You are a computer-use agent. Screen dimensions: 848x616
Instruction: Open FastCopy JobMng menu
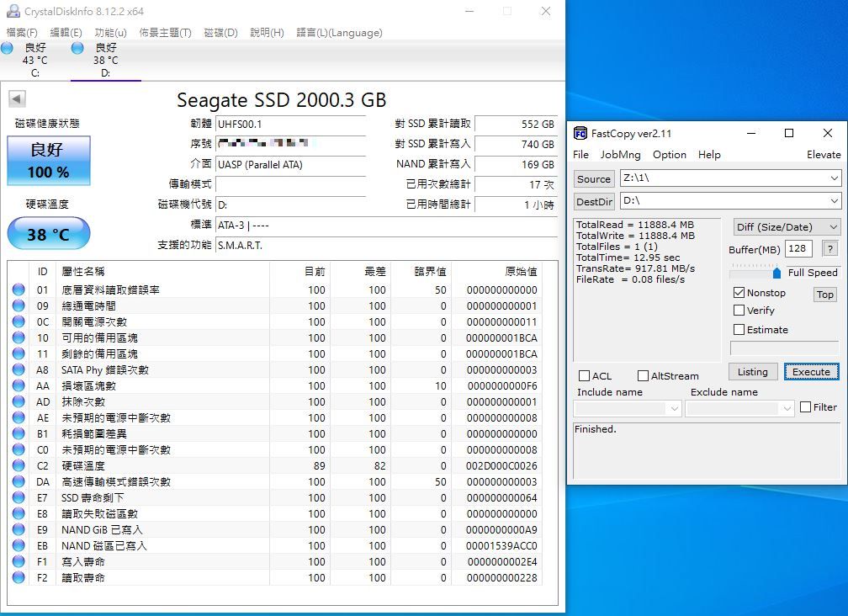(620, 155)
